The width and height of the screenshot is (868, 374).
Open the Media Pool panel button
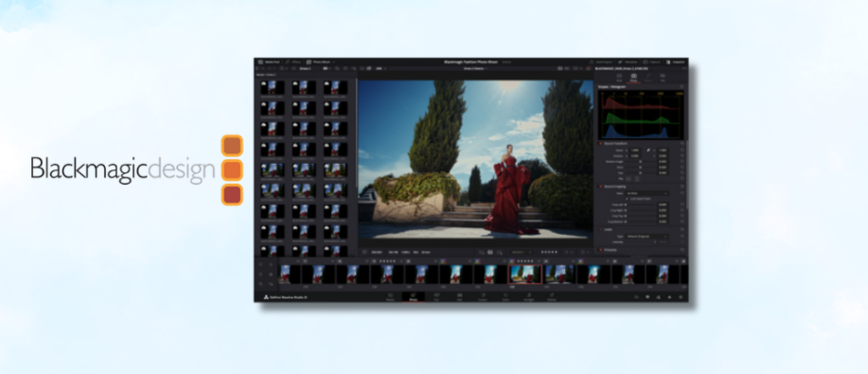coord(269,62)
